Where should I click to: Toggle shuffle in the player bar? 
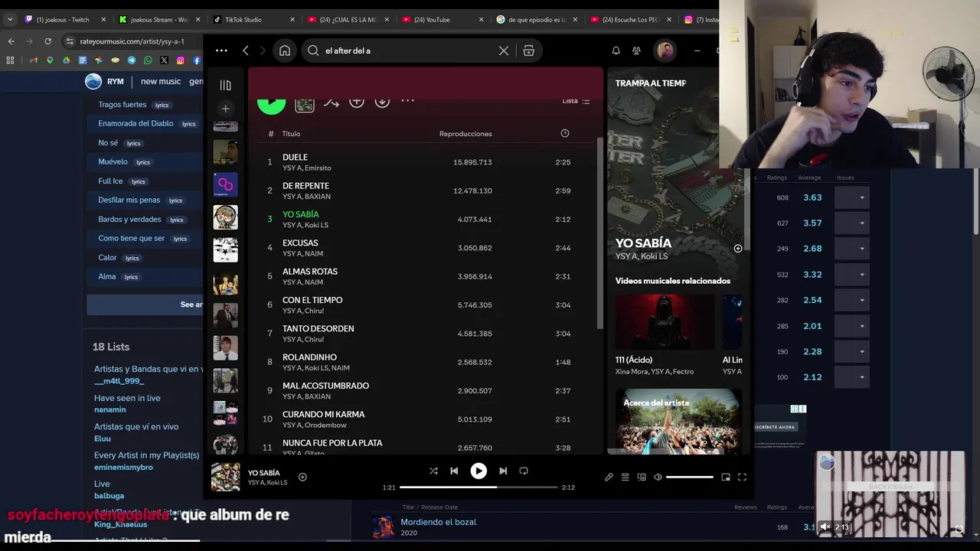pyautogui.click(x=433, y=471)
